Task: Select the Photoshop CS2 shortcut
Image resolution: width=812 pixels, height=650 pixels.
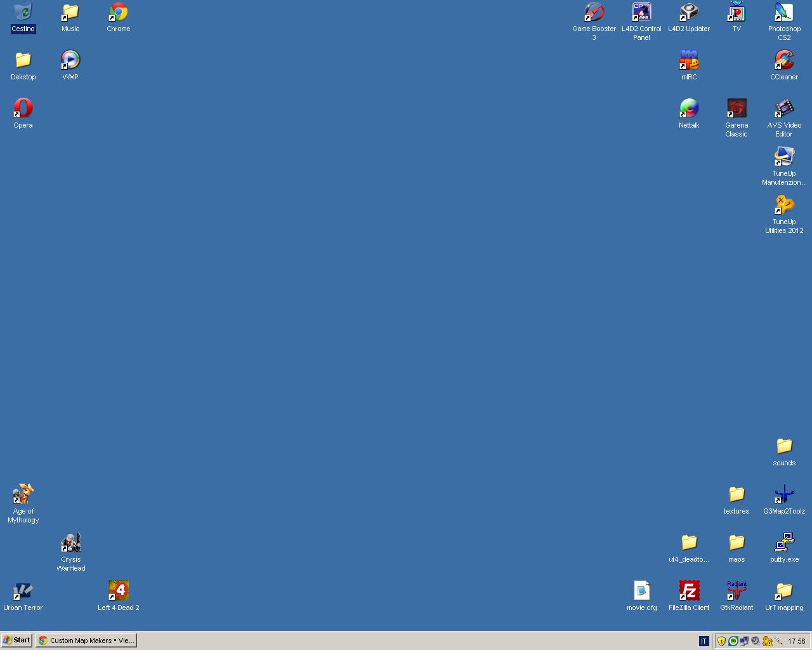Action: (x=784, y=13)
